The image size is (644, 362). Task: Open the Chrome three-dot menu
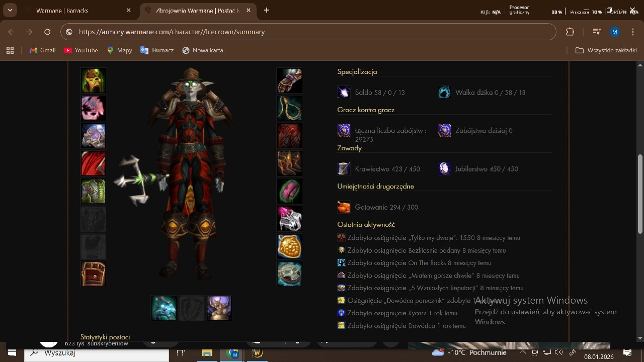click(633, 32)
